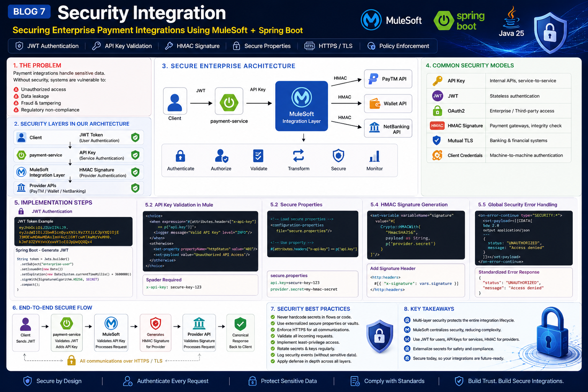Click the JWT purple badge icon
This screenshot has width=588, height=392.
point(438,96)
